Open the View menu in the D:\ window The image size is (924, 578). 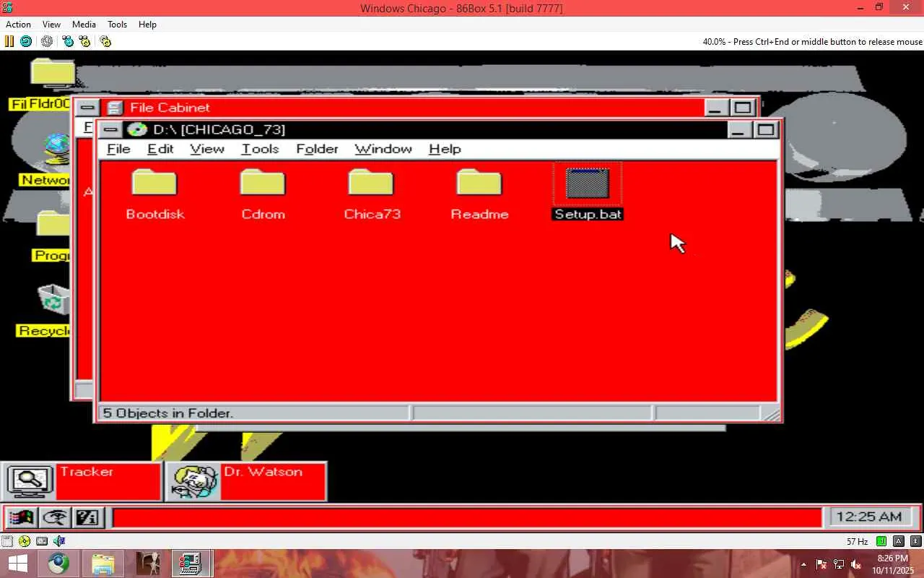[x=207, y=149]
